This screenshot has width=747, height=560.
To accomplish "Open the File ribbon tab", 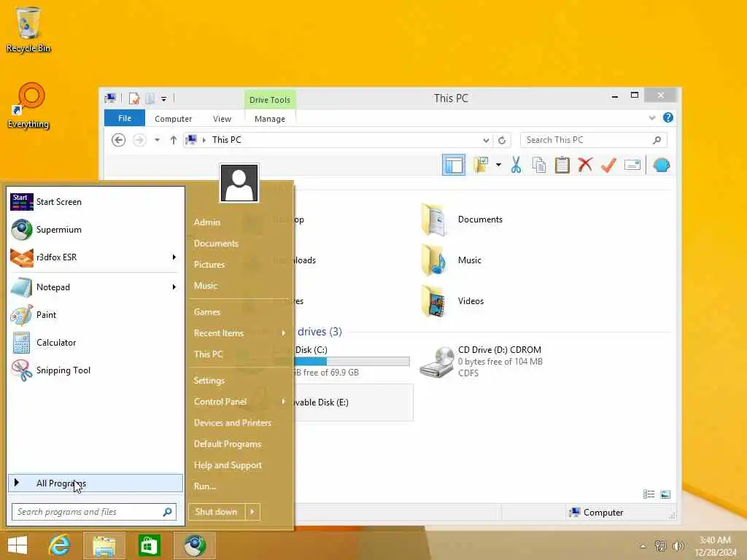I will [125, 118].
